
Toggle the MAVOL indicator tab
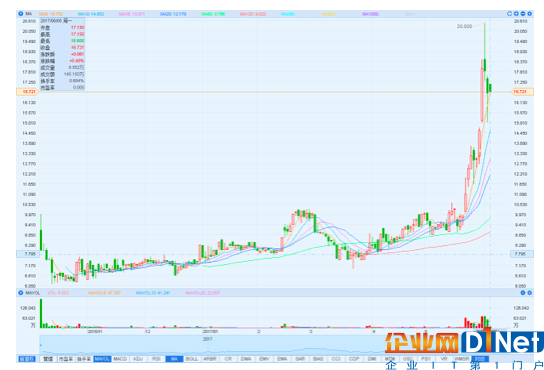pyautogui.click(x=102, y=359)
